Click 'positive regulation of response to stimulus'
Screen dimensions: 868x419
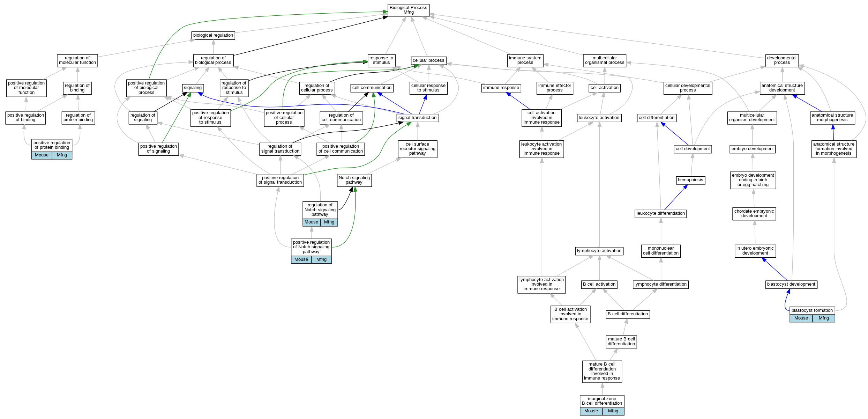[210, 118]
